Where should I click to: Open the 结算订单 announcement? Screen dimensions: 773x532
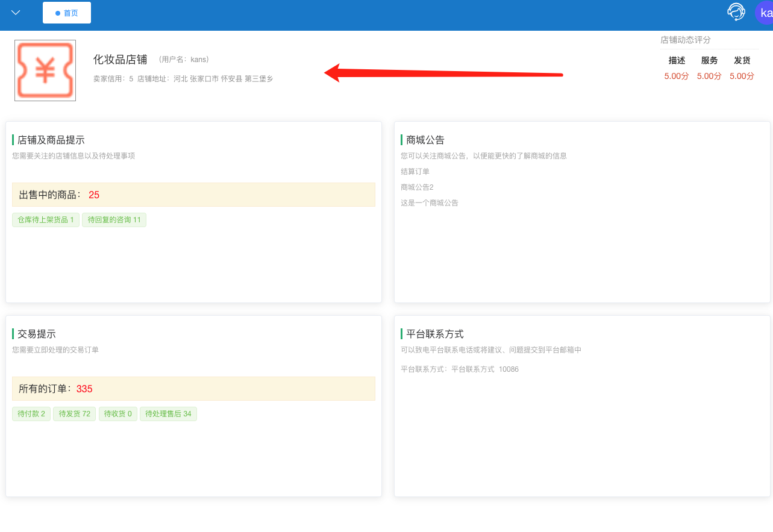pyautogui.click(x=415, y=172)
